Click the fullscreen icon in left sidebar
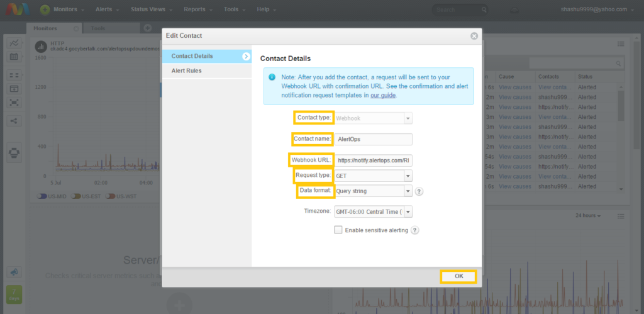 (x=14, y=102)
